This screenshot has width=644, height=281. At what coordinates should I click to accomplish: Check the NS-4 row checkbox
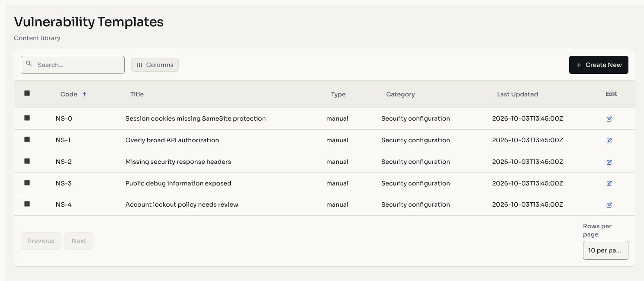[x=27, y=204]
